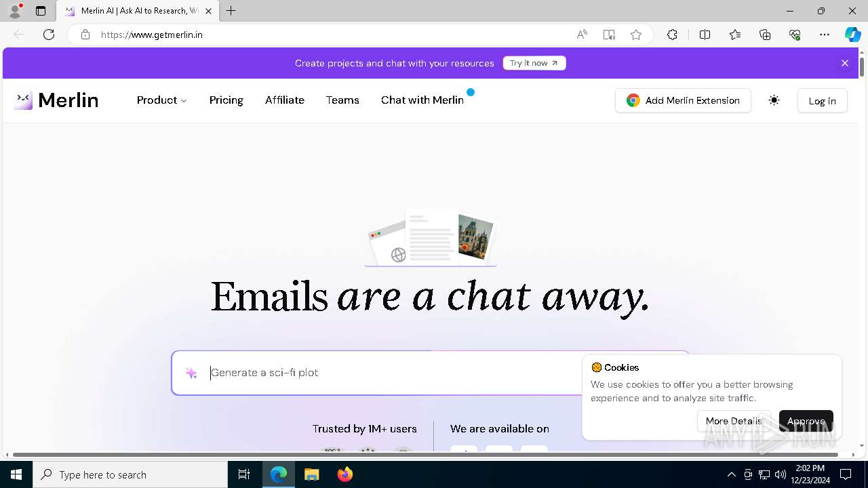Open browser Extensions puzzle icon
Viewport: 868px width, 488px height.
click(x=672, y=35)
